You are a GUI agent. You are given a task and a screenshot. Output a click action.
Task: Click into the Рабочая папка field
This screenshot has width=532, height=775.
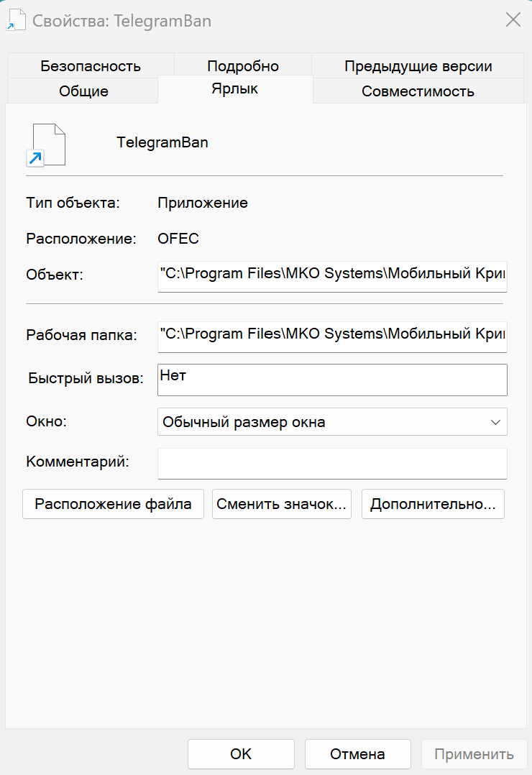332,336
